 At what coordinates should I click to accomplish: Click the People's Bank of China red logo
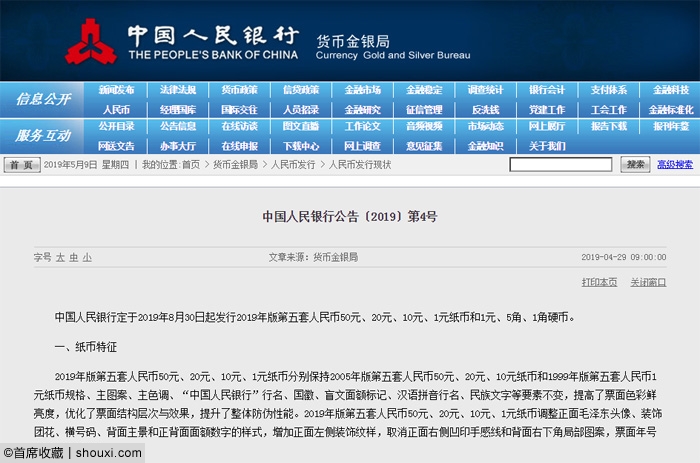coord(91,42)
